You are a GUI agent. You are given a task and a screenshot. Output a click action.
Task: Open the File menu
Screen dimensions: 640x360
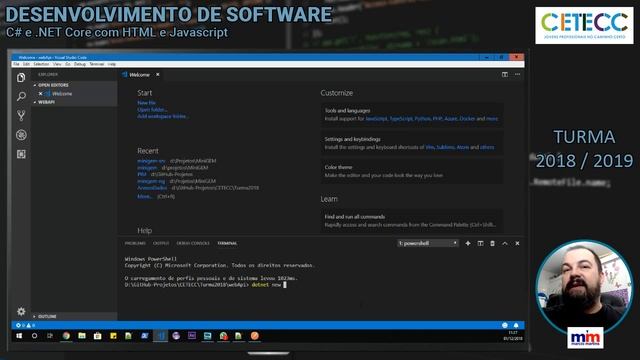pos(16,64)
